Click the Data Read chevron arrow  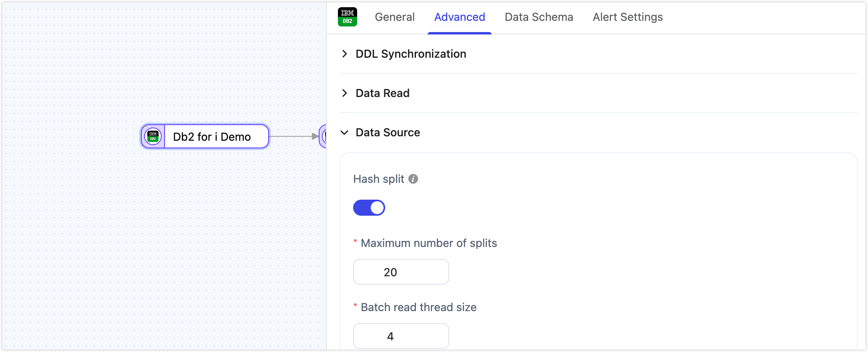(x=345, y=93)
